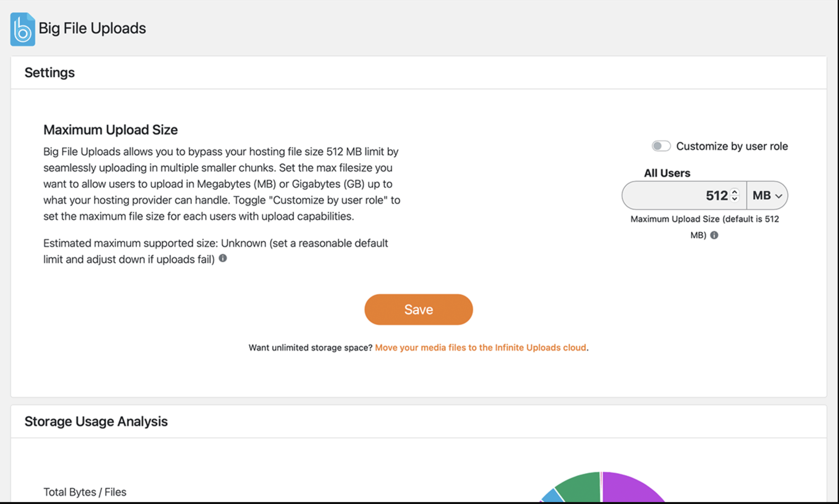
Task: Click the Storage Usage Analysis panel header
Action: (96, 422)
